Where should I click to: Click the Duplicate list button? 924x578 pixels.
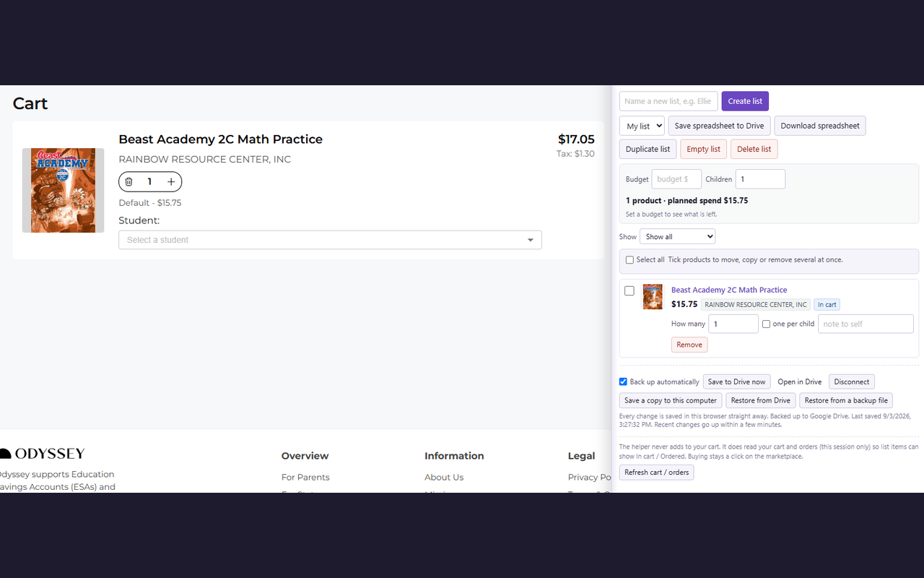[x=648, y=149]
